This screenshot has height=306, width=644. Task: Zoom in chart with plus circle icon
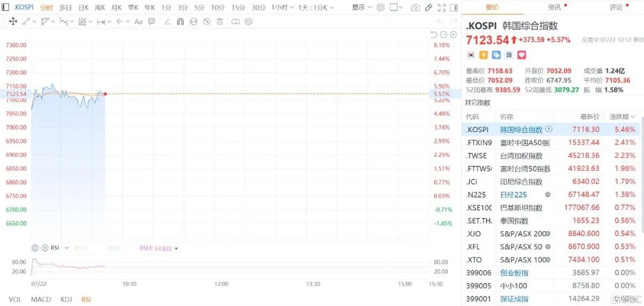[x=453, y=35]
